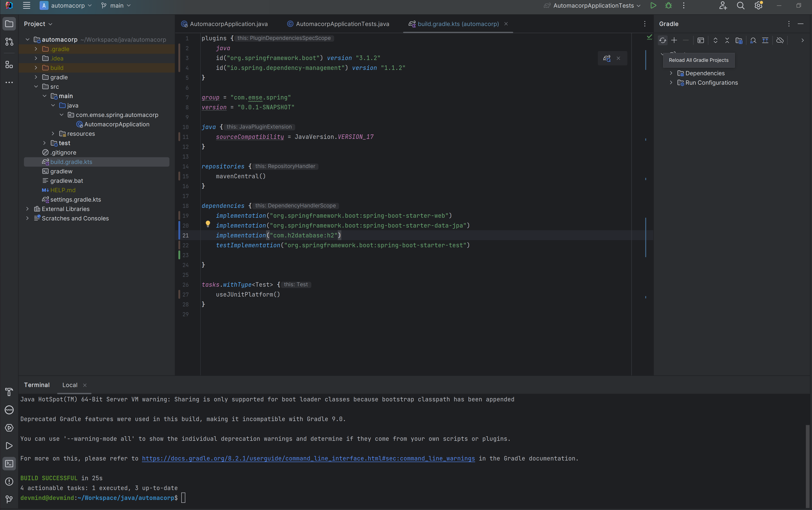This screenshot has height=510, width=812.
Task: Toggle offline mode cloud icon
Action: point(780,41)
